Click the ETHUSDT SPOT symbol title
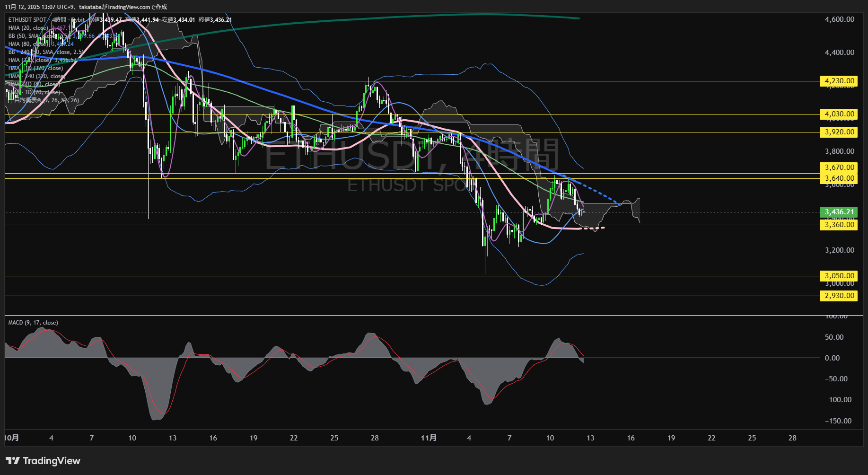 click(x=27, y=20)
